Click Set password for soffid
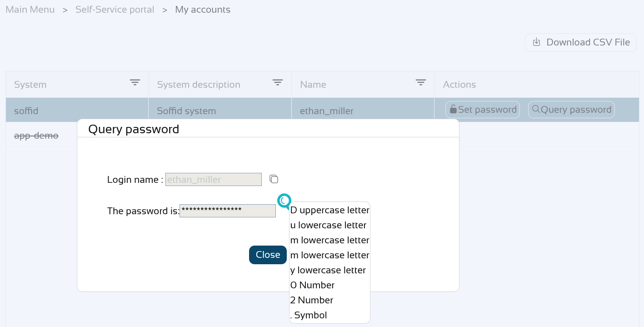 point(483,110)
